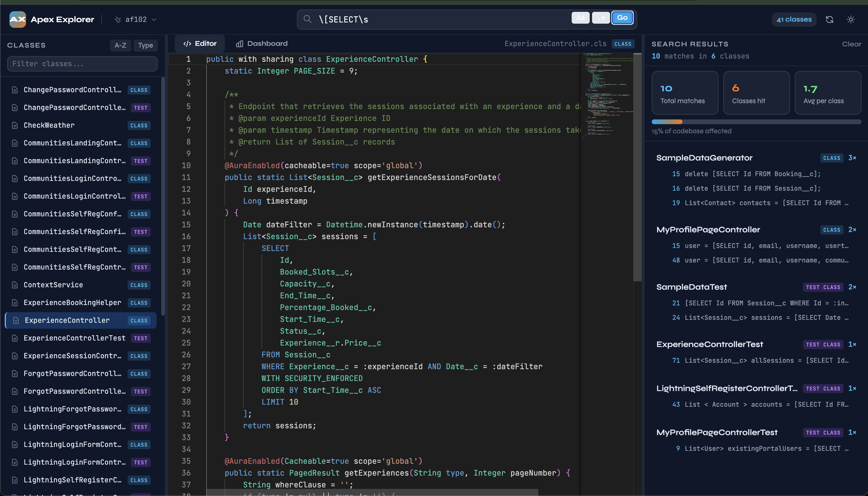Open the ForgotPasswordControll… CLASS entry
This screenshot has height=496, width=868.
(x=81, y=373)
